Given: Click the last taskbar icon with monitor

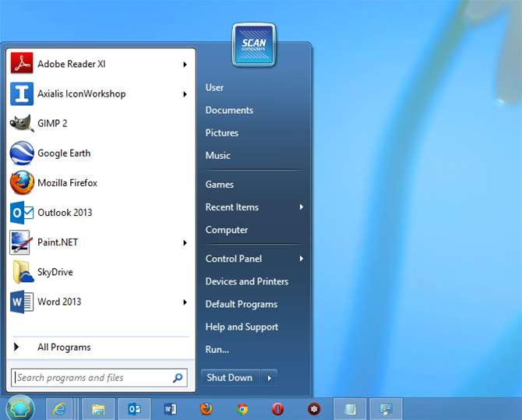Looking at the screenshot, I should pos(386,408).
